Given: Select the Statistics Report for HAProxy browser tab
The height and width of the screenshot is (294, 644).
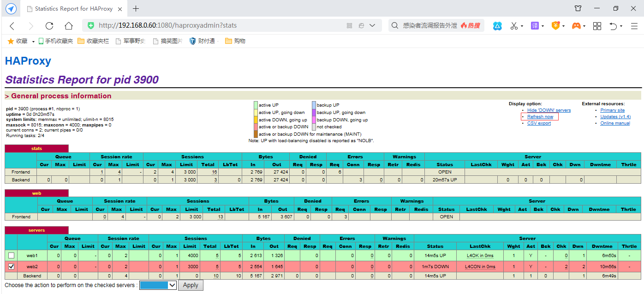Looking at the screenshot, I should point(74,9).
